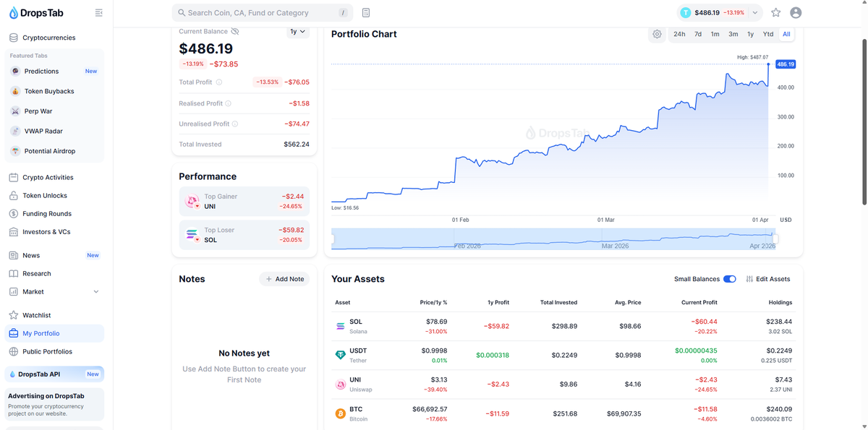Sort by Holdings column header
868x430 pixels.
780,302
